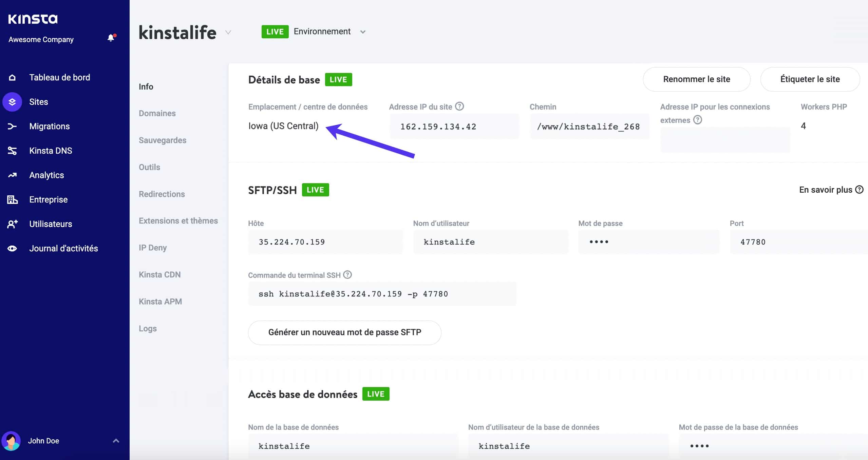Click Générer un nouveau mot de passe SFTP

[x=344, y=332]
